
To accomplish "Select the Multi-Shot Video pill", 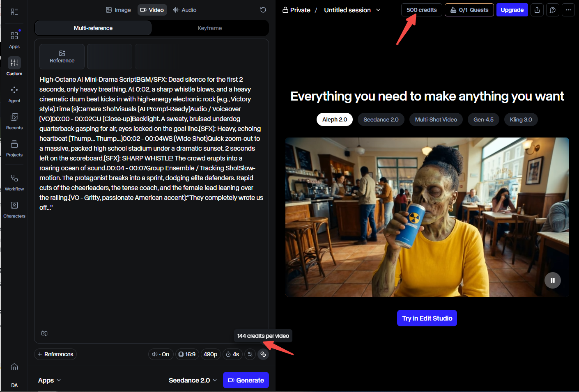I will (x=436, y=119).
